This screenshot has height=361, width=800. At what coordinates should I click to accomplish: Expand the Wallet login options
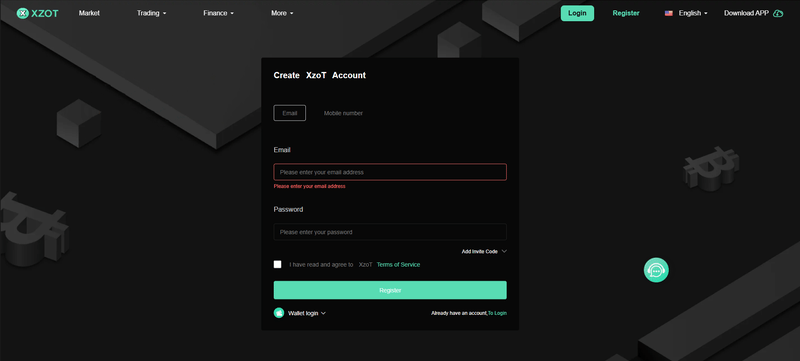(307, 313)
